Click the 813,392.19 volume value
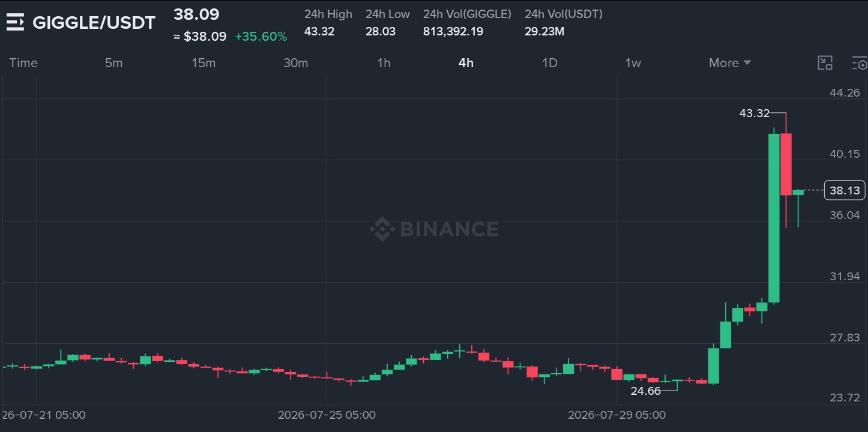The height and width of the screenshot is (432, 868). click(x=453, y=31)
